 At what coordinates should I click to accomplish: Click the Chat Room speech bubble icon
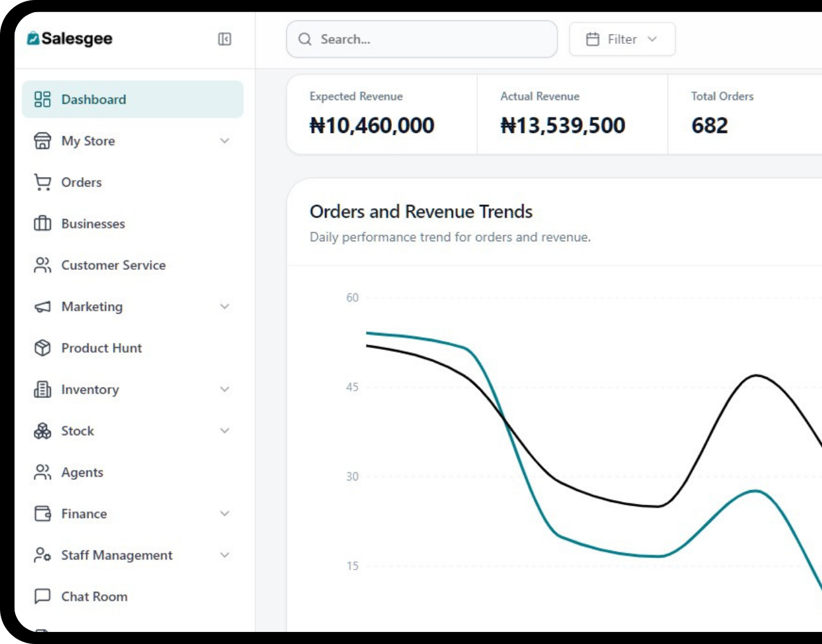43,596
